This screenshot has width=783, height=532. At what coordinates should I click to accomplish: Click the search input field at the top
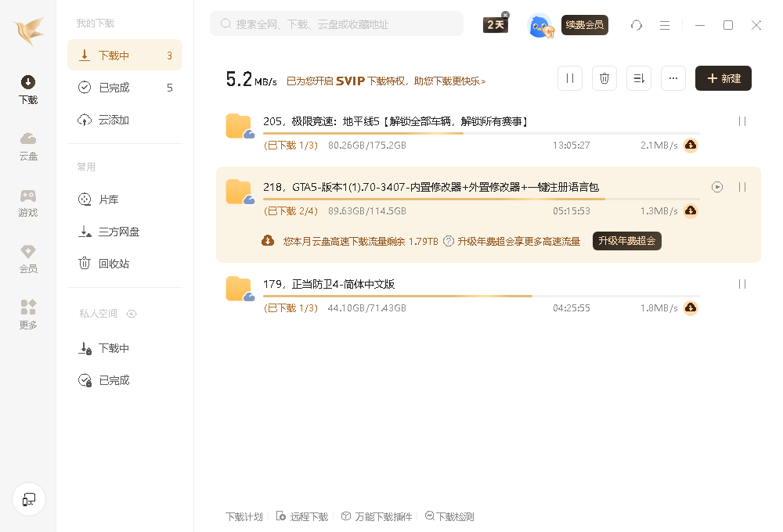coord(337,23)
